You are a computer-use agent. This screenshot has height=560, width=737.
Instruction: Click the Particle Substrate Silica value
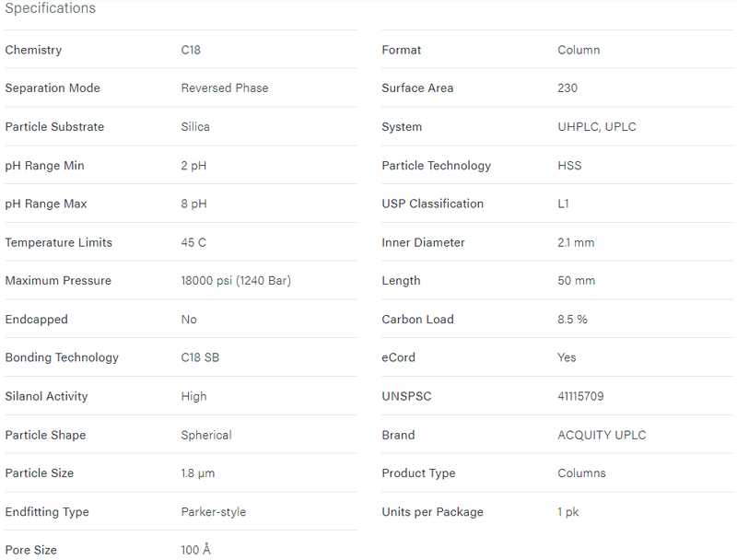[195, 127]
